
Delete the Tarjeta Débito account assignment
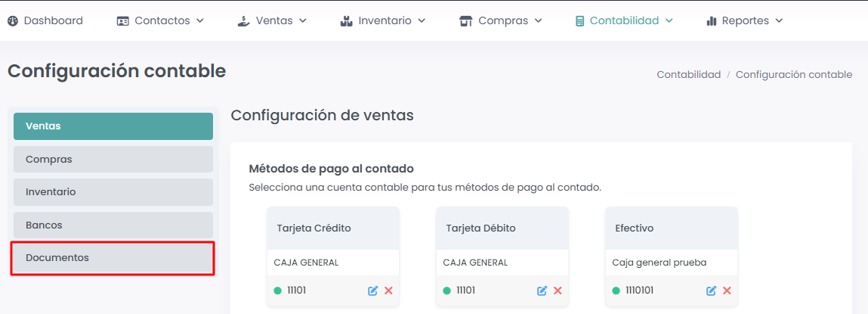[558, 291]
